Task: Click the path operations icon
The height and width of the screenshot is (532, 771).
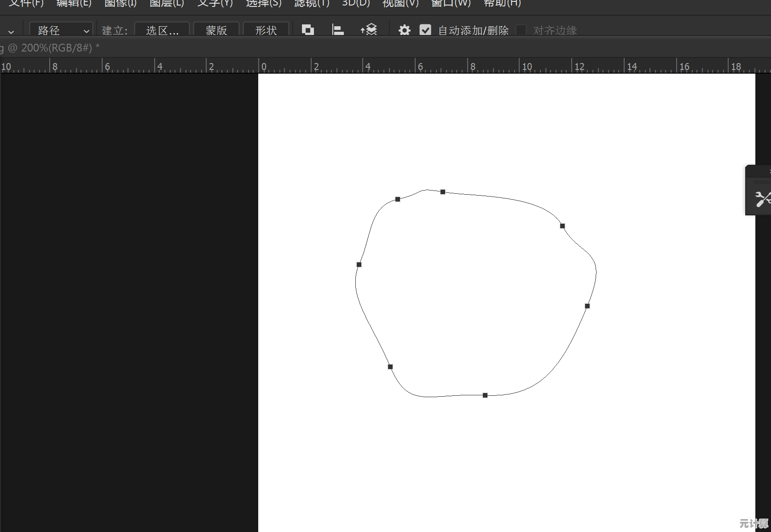Action: click(x=307, y=30)
